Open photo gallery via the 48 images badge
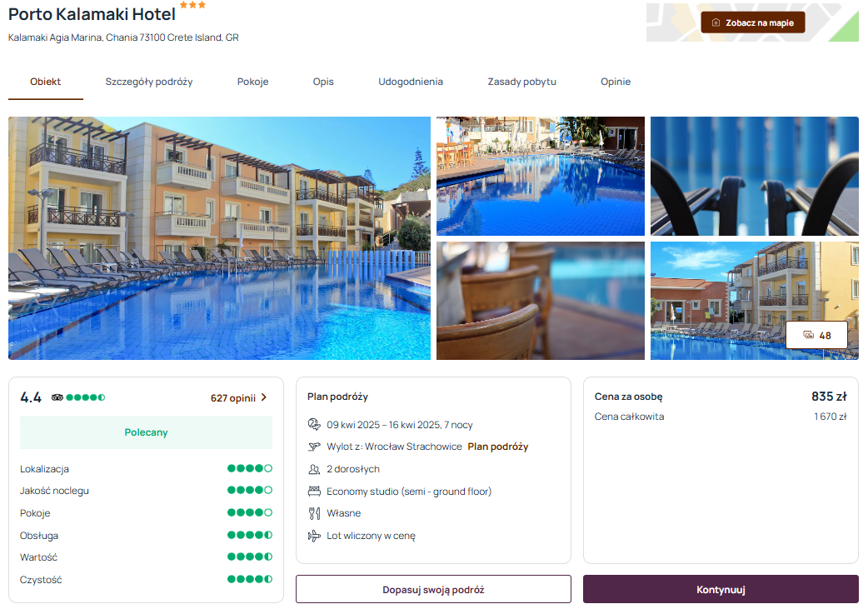 click(816, 336)
